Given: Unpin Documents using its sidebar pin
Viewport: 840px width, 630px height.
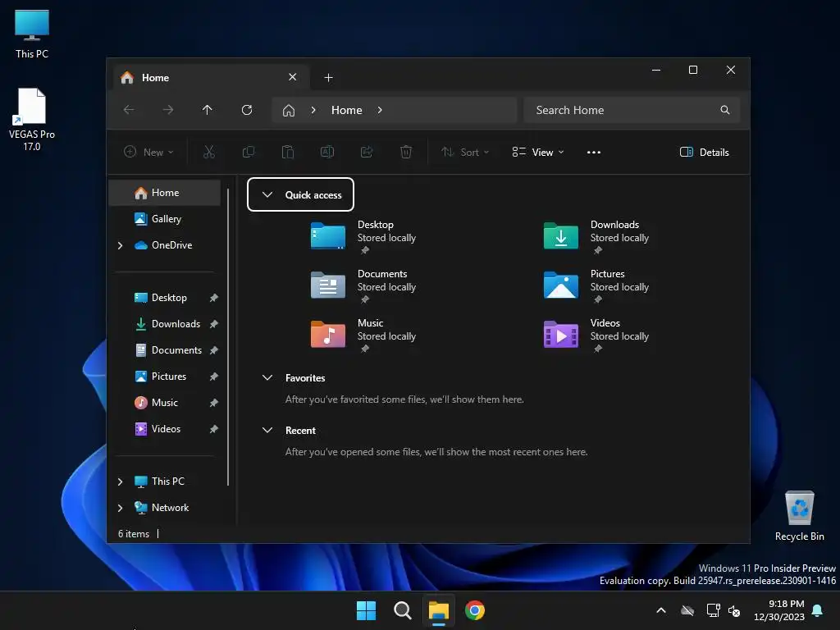Looking at the screenshot, I should pyautogui.click(x=214, y=350).
